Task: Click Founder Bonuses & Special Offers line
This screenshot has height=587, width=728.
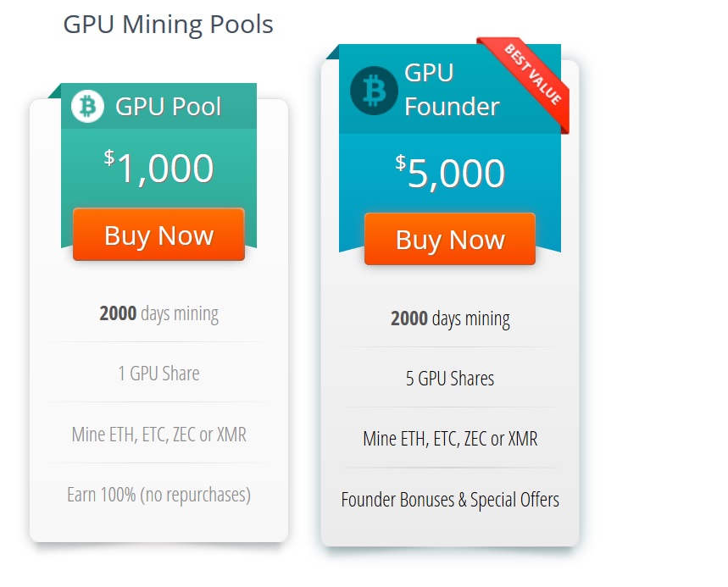Action: pos(450,499)
